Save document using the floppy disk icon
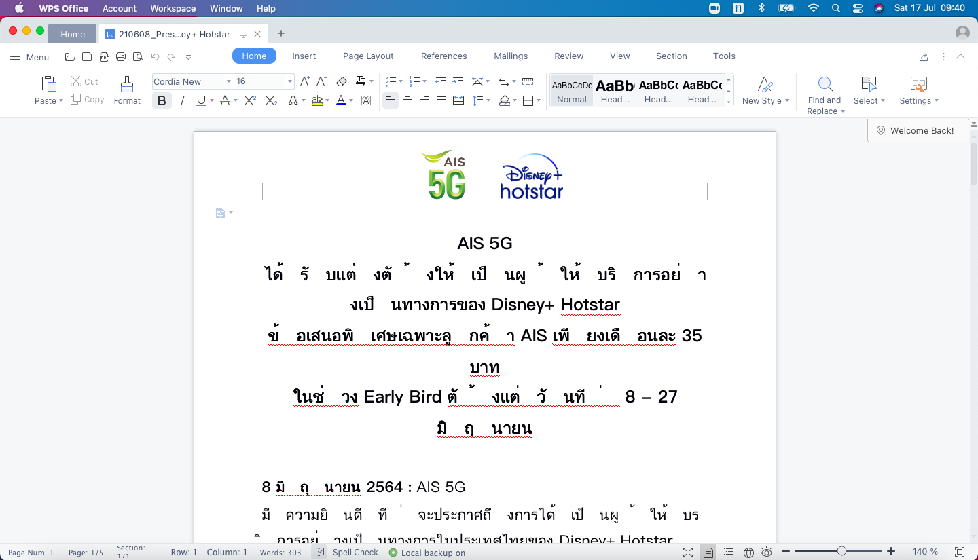978x560 pixels. click(87, 57)
